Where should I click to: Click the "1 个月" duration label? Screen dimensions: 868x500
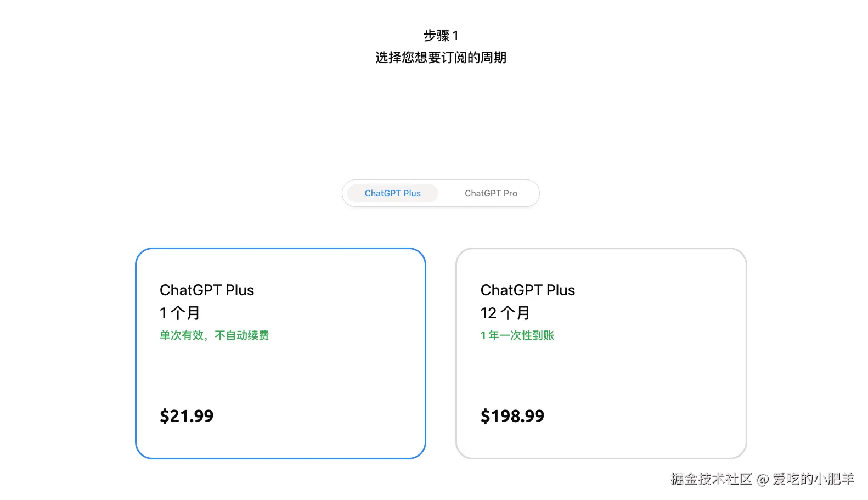click(179, 313)
